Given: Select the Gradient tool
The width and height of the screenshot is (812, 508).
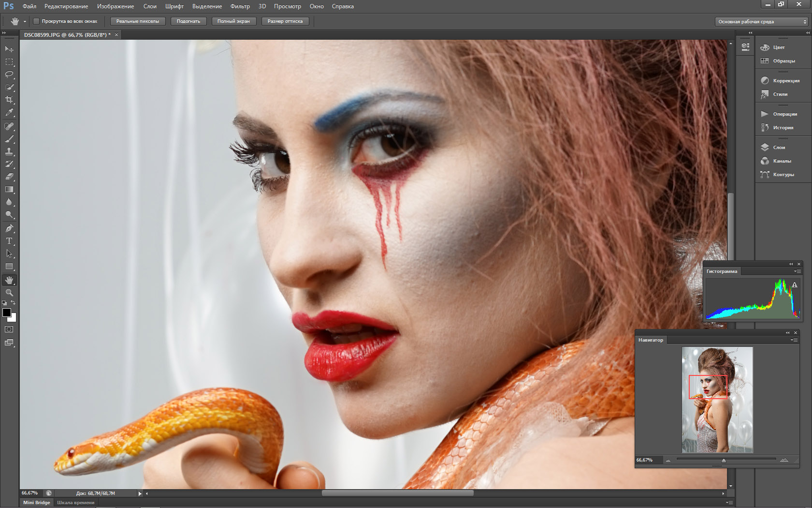Looking at the screenshot, I should click(9, 189).
